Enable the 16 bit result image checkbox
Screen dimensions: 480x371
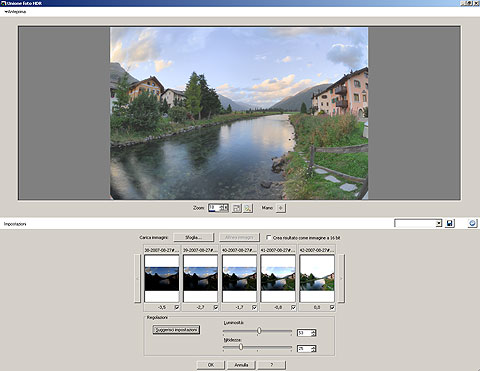tap(269, 237)
